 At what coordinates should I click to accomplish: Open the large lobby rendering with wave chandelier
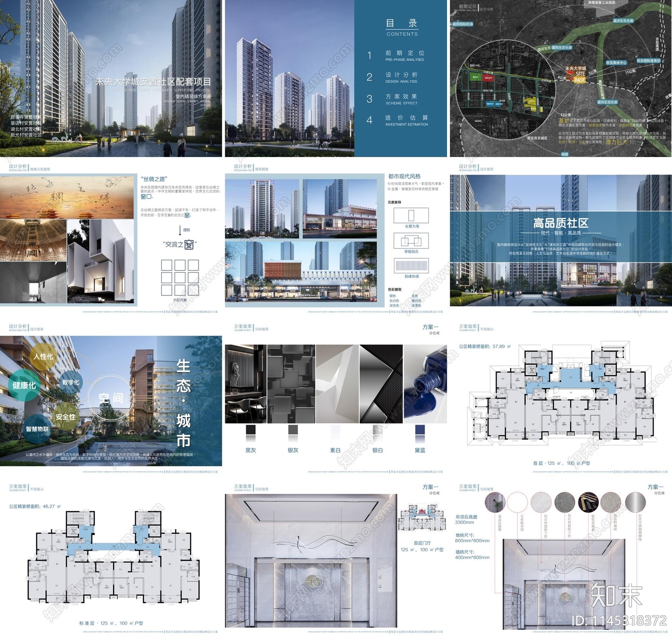(x=310, y=561)
